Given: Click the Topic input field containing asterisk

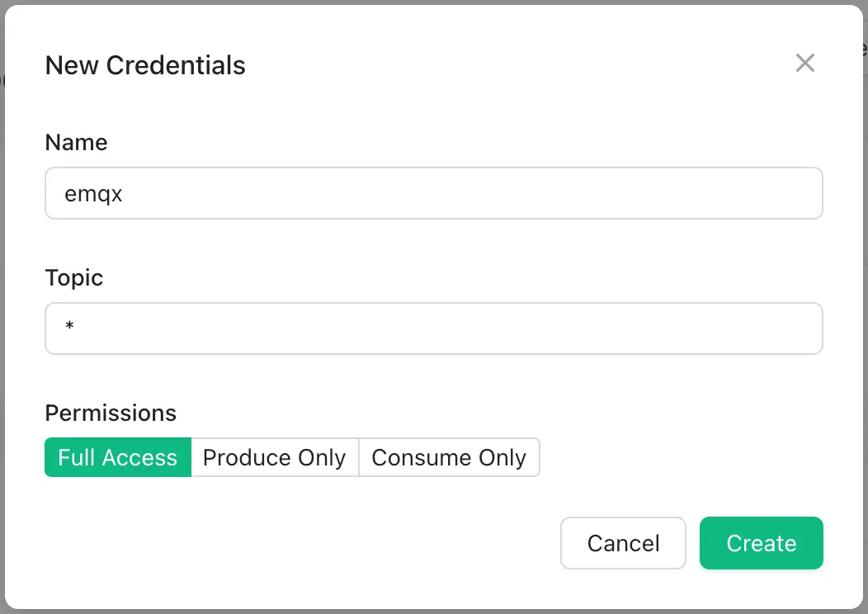Looking at the screenshot, I should (x=434, y=328).
